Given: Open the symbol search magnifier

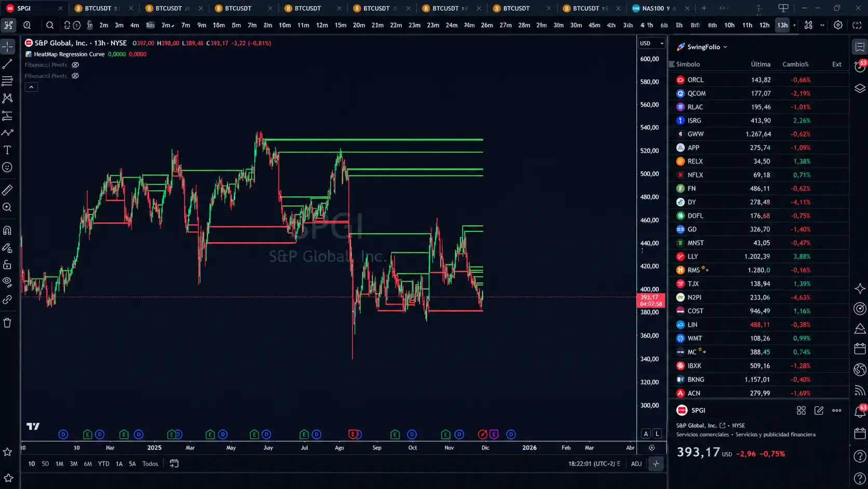Looking at the screenshot, I should pyautogui.click(x=50, y=25).
